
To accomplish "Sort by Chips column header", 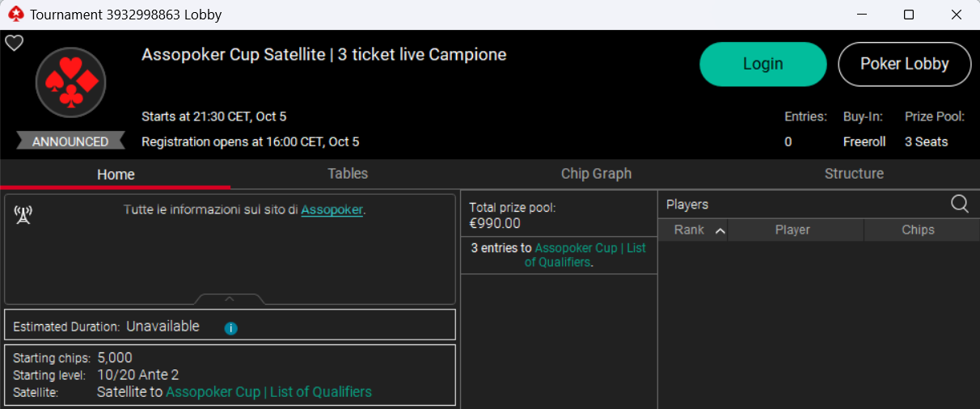I will click(x=918, y=230).
